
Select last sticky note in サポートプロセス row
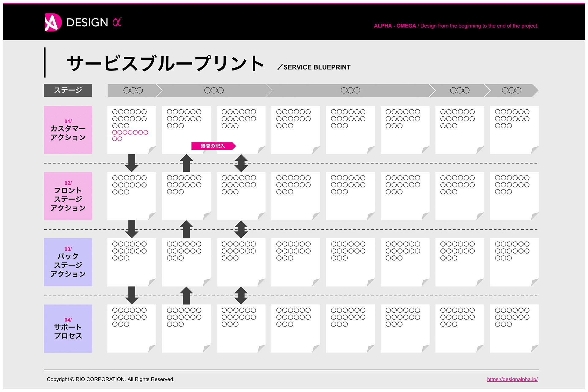tap(514, 328)
